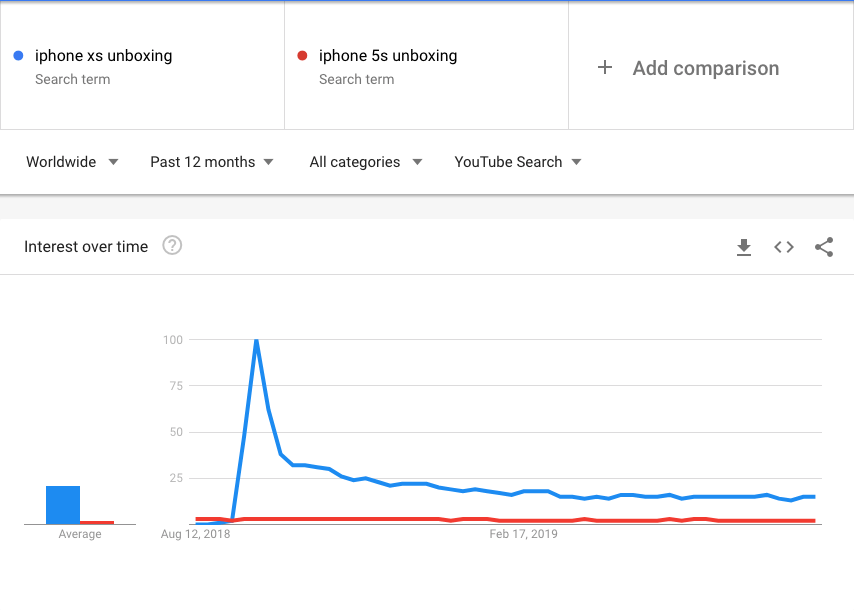
Task: Click the Add comparison label
Action: (x=705, y=68)
